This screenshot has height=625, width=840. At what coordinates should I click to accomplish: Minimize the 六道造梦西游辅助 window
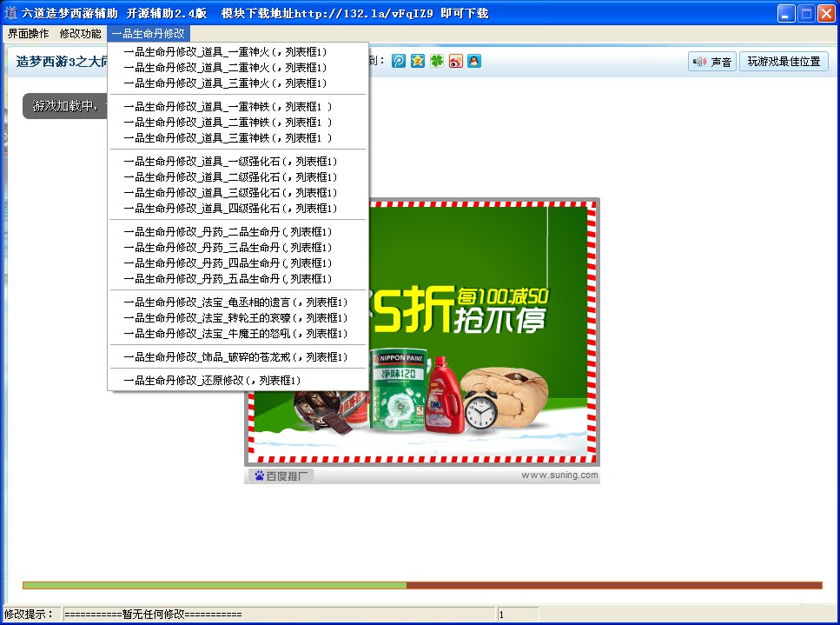point(786,13)
